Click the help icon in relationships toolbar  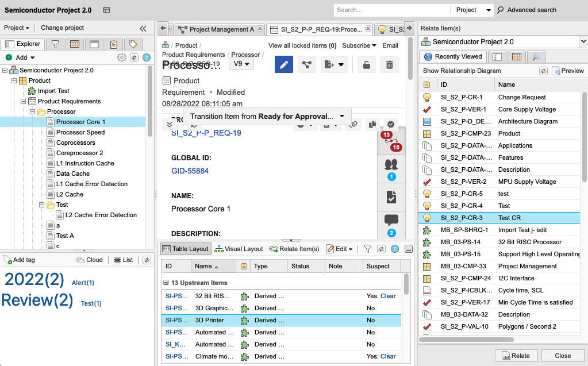tap(394, 249)
